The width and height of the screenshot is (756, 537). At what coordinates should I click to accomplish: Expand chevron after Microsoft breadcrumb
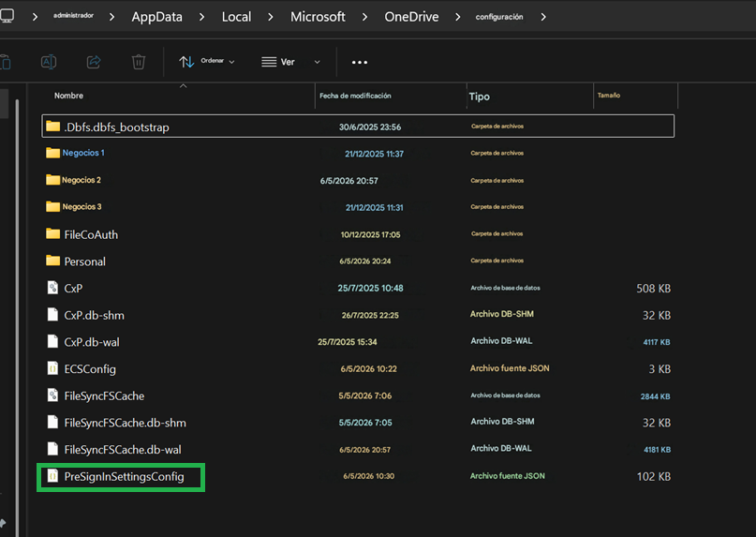coord(364,17)
